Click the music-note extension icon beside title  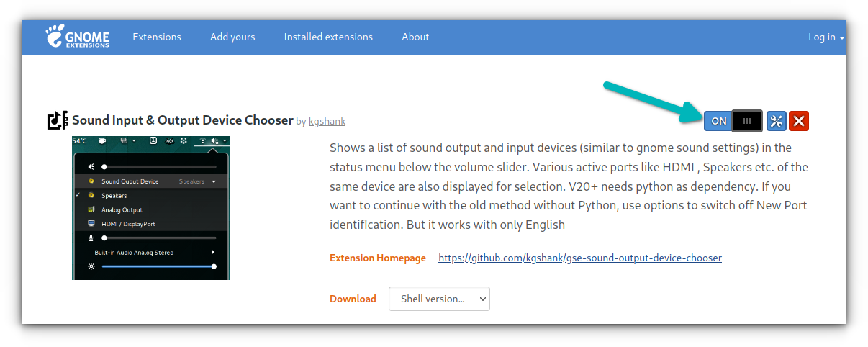(57, 120)
